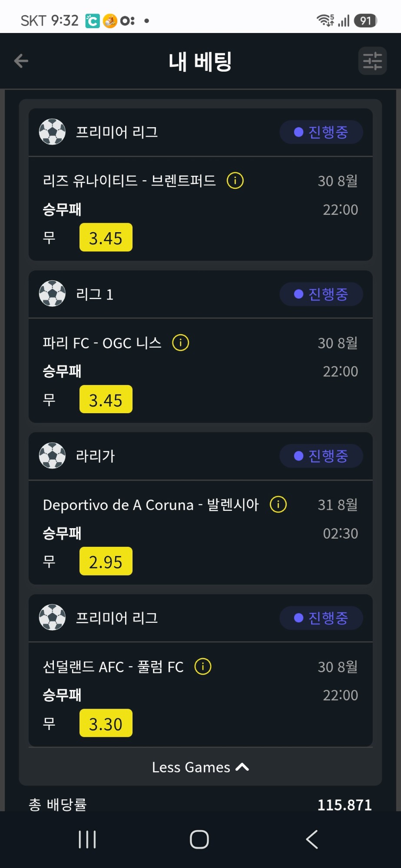401x868 pixels.
Task: Tap the soccer ball icon beside 라리가
Action: pos(52,456)
